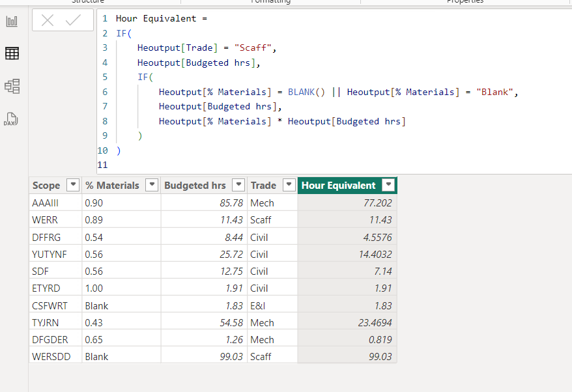
Task: Click the CSFWRT scope cell
Action: (x=55, y=305)
